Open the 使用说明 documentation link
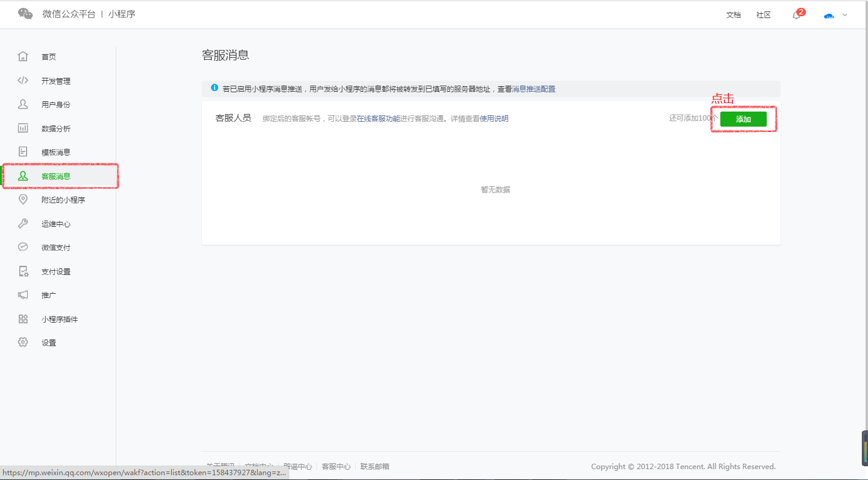 coord(493,118)
